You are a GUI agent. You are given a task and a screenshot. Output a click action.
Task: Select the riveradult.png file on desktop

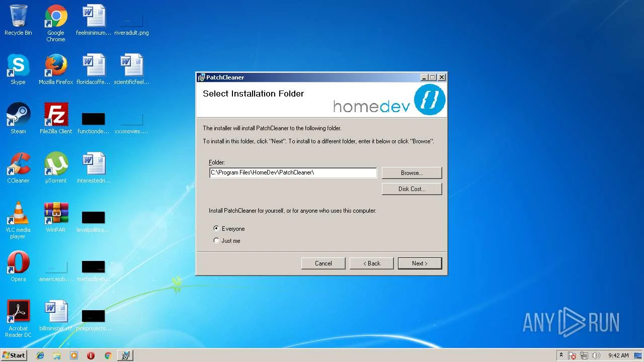131,23
